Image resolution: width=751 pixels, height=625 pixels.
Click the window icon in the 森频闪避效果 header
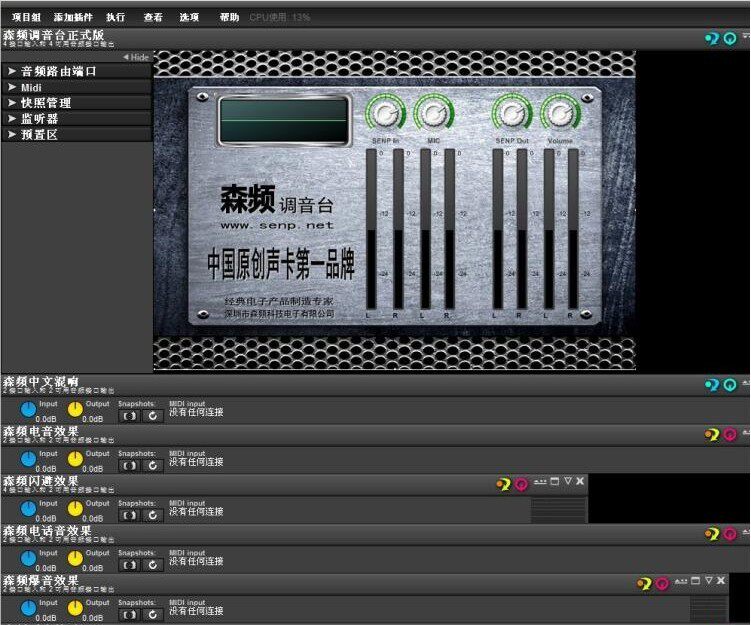point(555,481)
